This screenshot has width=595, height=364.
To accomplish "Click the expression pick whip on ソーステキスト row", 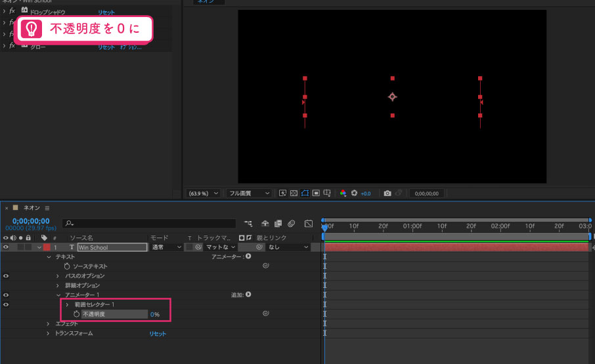I will coord(265,266).
